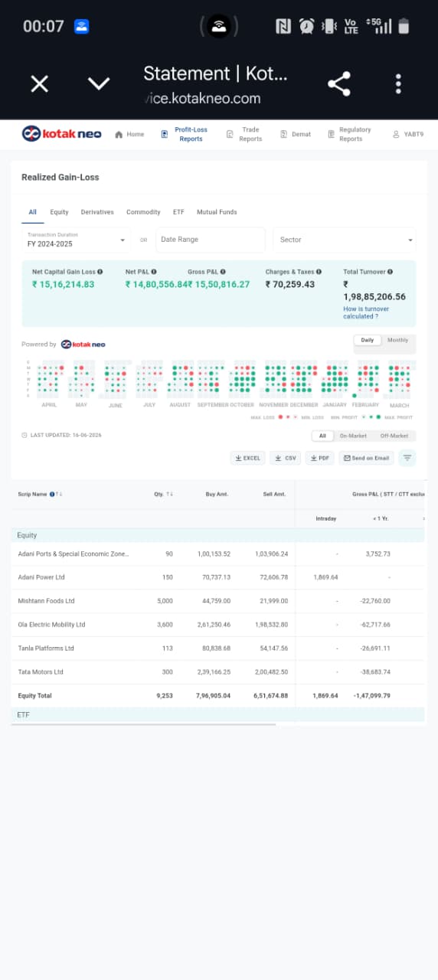Click the Adani Power Ltd scrip name

(41, 577)
